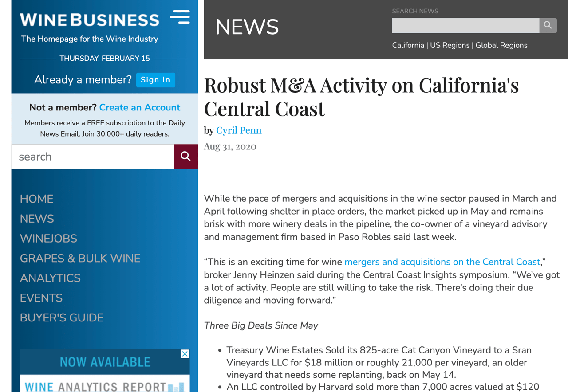Viewport: 568px width, 392px height.
Task: Navigate to GRAPES & BULK WINE
Action: (x=80, y=258)
